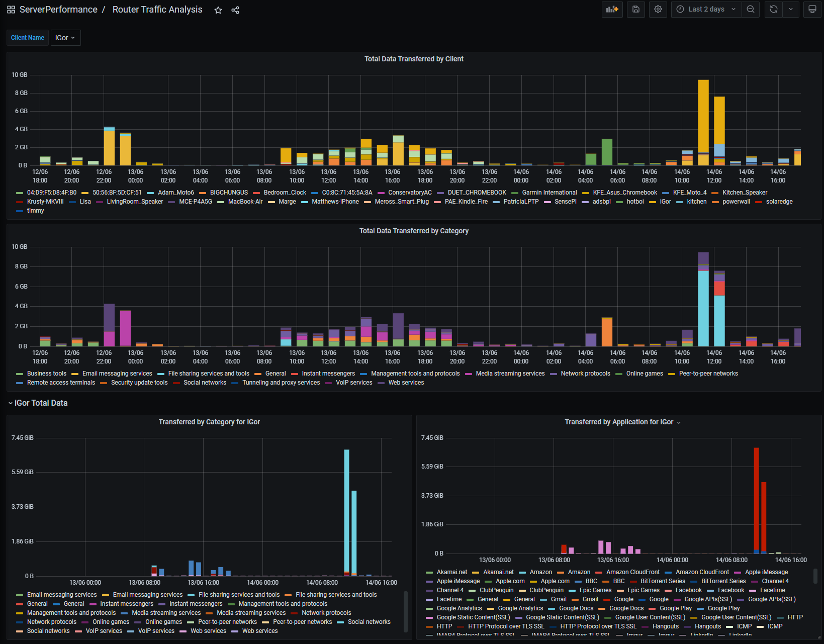Screen dimensions: 824x644
Task: Click the Client Name variable label
Action: (28, 38)
